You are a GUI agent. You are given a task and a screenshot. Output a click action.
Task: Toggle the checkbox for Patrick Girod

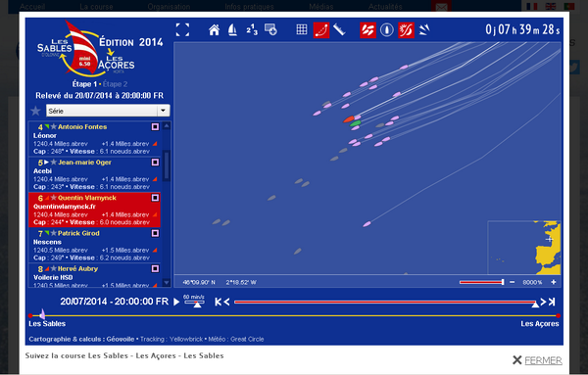[155, 233]
